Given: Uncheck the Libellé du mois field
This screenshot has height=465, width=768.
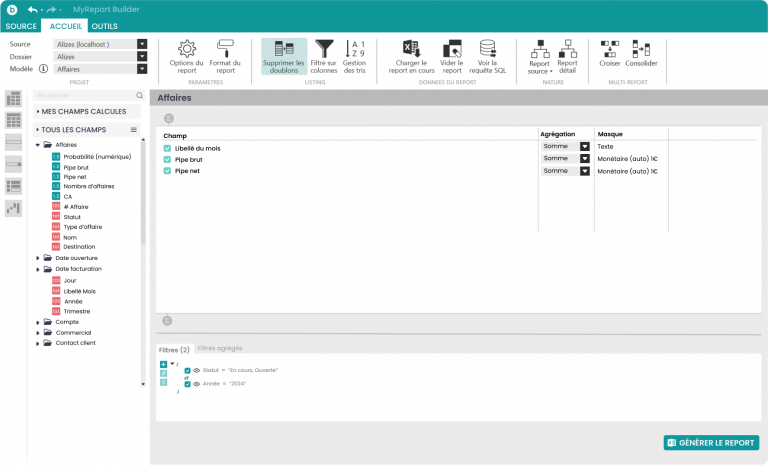Looking at the screenshot, I should 168,147.
